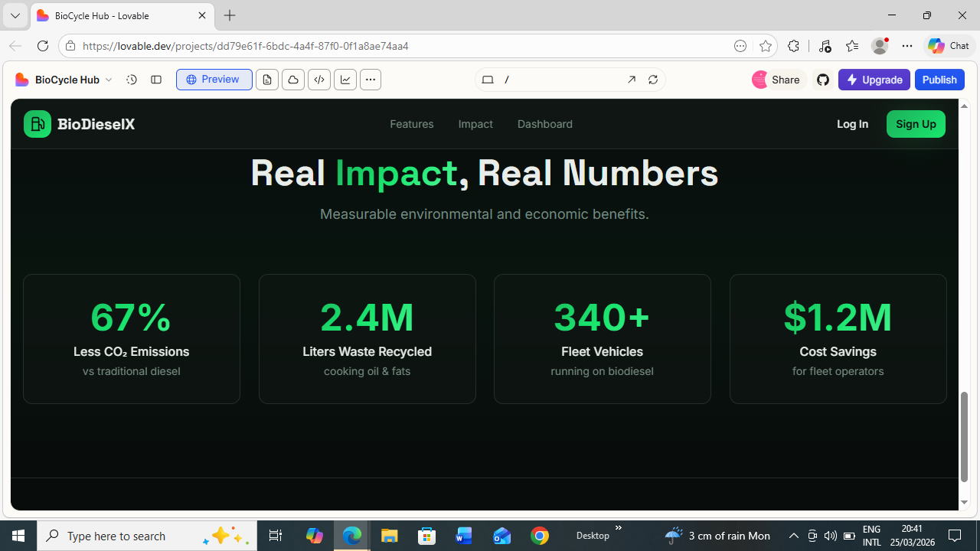Click the browser refresh button
This screenshot has width=980, height=551.
coord(43,46)
